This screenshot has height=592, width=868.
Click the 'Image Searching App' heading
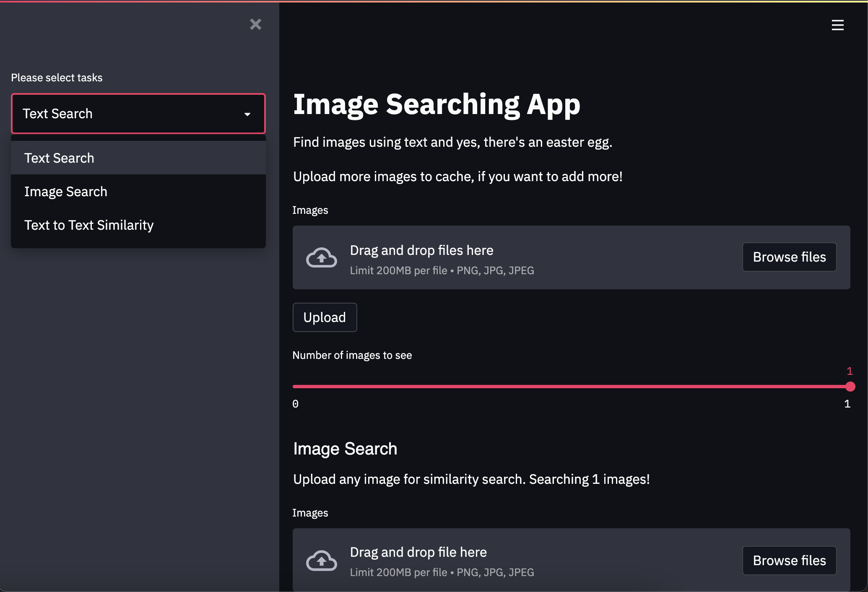[x=437, y=104]
